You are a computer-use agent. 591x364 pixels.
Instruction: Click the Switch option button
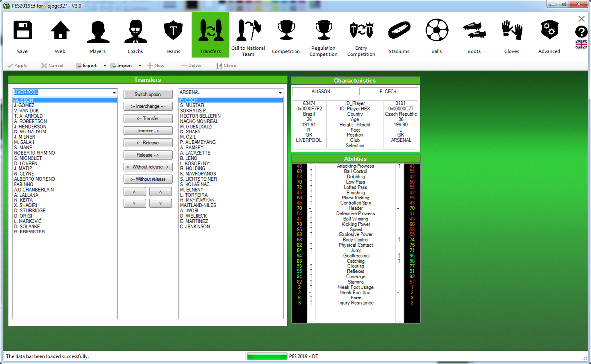(x=148, y=94)
